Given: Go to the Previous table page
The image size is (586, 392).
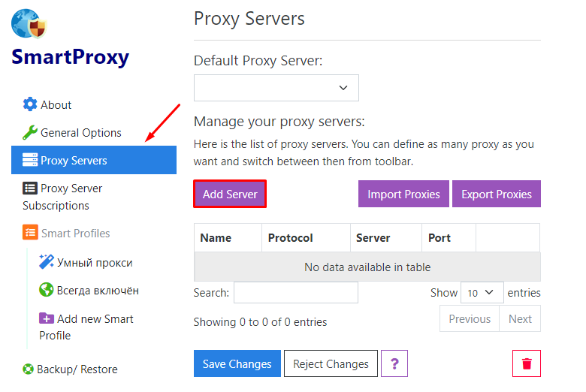Looking at the screenshot, I should [x=470, y=318].
